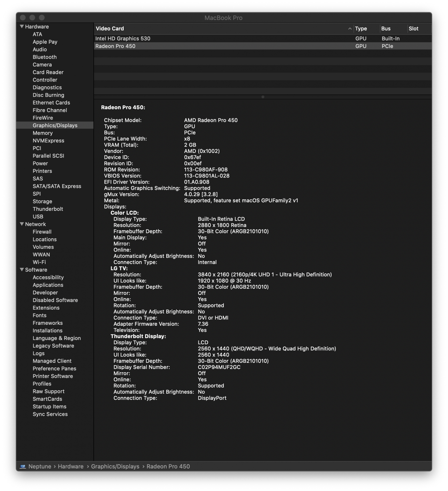This screenshot has width=448, height=491.
Task: Click Graphics/Displays in the bottom path bar
Action: tap(115, 466)
